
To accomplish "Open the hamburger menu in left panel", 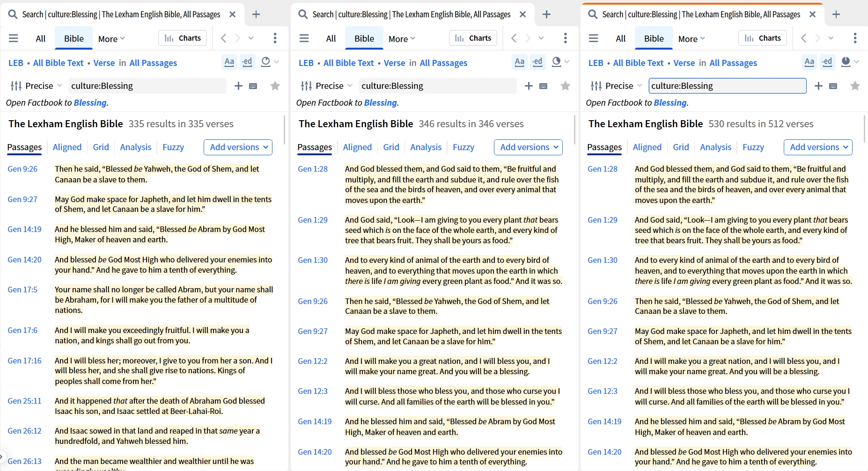I will coord(14,38).
